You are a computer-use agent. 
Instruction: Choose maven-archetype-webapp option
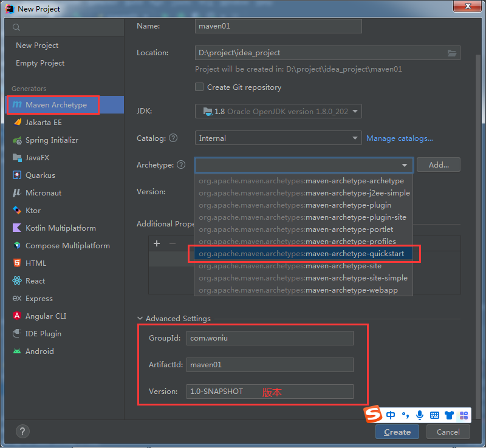point(303,290)
